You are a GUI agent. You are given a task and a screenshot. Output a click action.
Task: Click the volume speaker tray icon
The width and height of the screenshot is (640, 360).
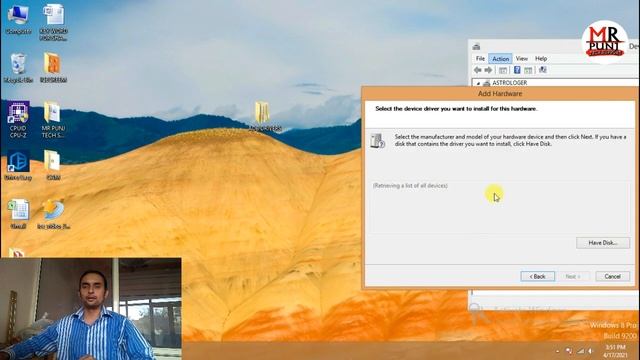pos(590,351)
